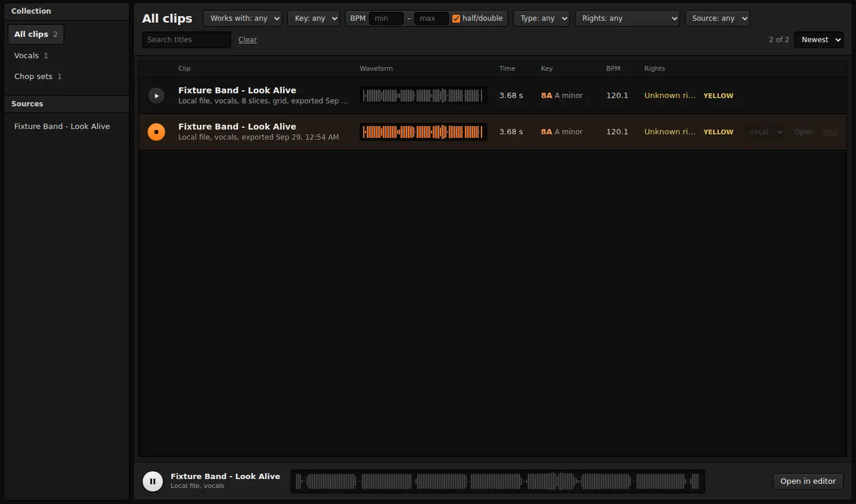This screenshot has width=856, height=504.
Task: Expand the 'Source: any' filter dropdown
Action: click(x=717, y=18)
